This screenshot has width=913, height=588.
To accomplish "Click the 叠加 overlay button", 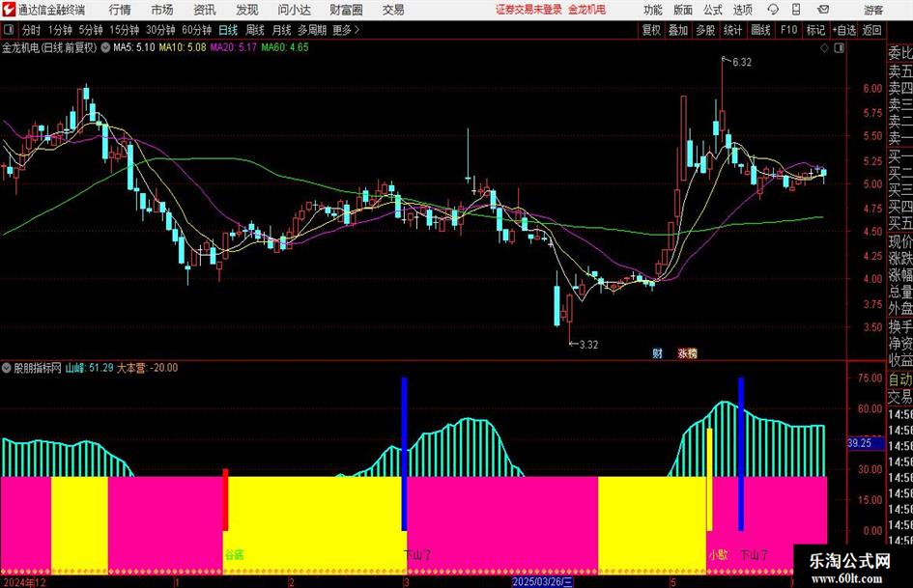I will point(678,30).
